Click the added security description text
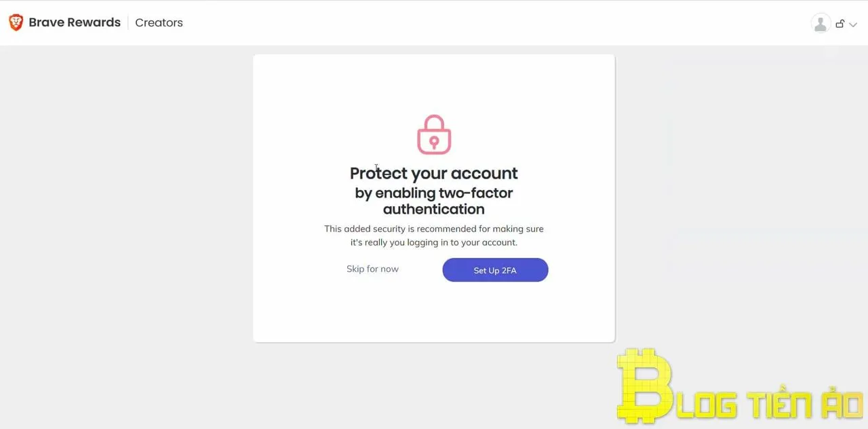 click(x=434, y=236)
